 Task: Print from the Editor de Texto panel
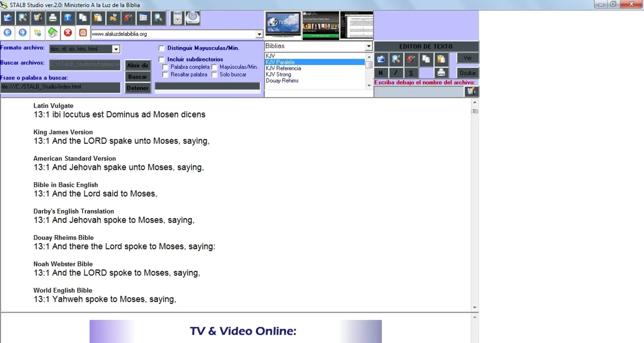tap(441, 73)
